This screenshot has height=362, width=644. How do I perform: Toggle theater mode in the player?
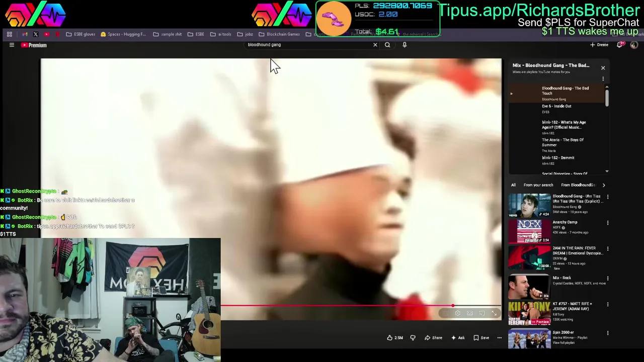469,314
